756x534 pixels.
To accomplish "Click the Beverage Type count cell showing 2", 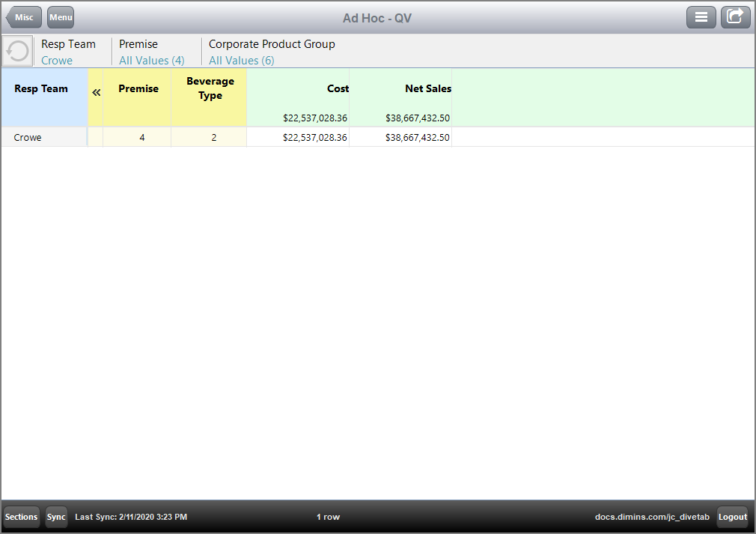I will click(x=213, y=138).
